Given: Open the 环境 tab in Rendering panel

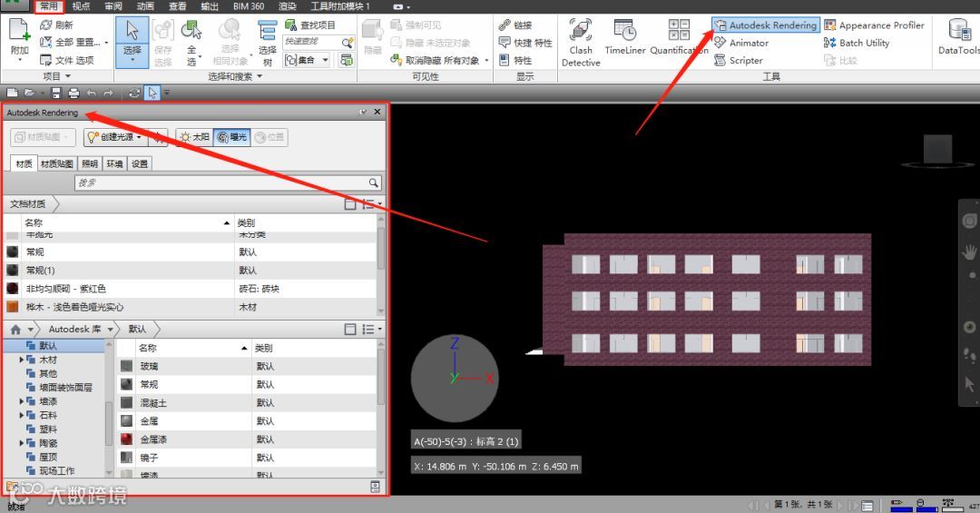Looking at the screenshot, I should (114, 164).
